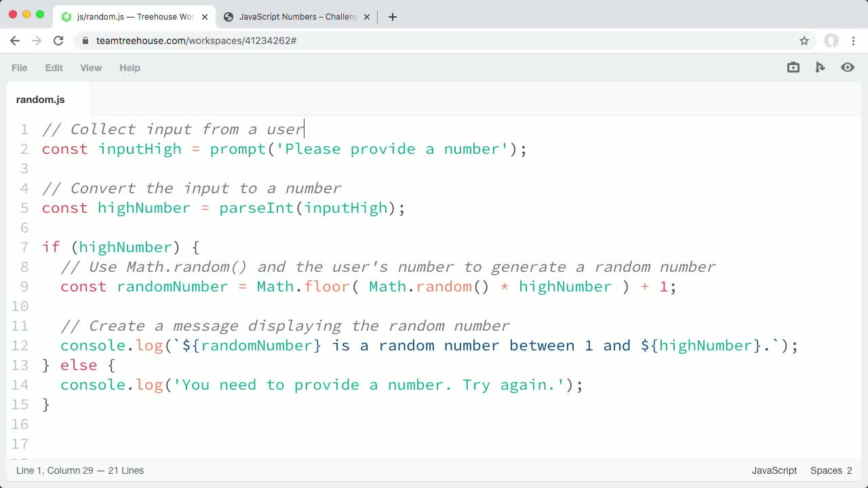Click the lock site information icon
This screenshot has height=488, width=868.
click(85, 41)
